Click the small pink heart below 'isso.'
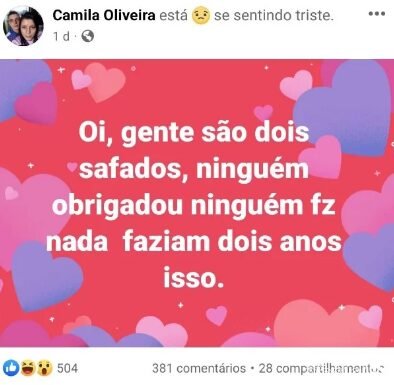This screenshot has height=385, width=394. [x=217, y=315]
